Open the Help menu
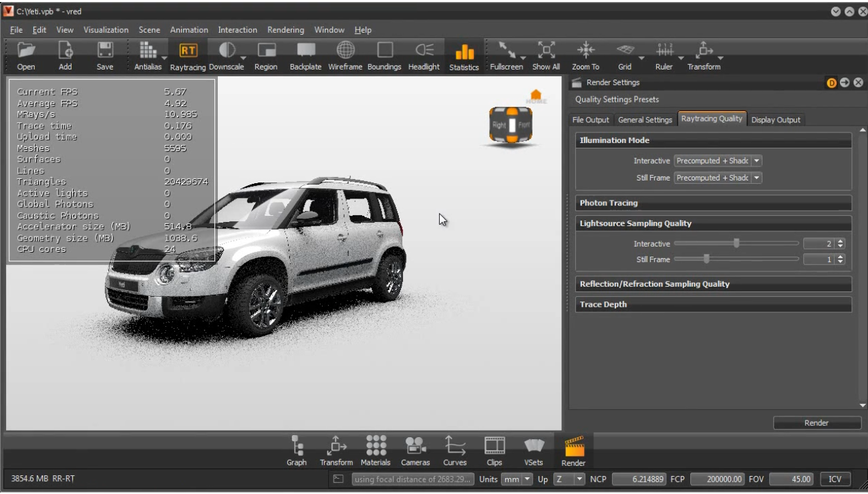 [363, 30]
